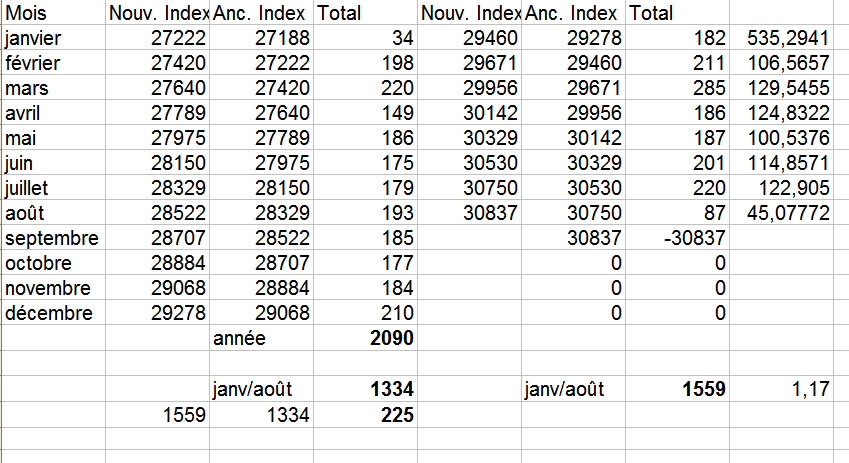Image resolution: width=849 pixels, height=463 pixels.
Task: Select the 'avril' month cell
Action: coord(54,112)
